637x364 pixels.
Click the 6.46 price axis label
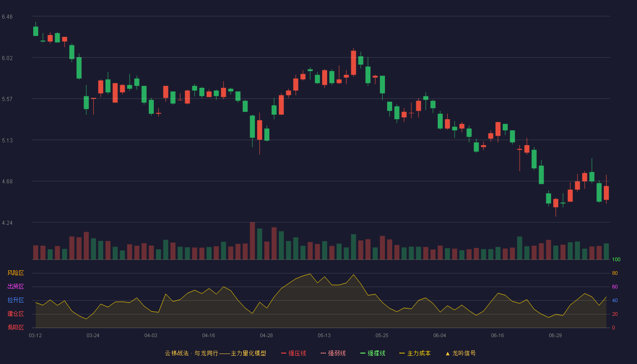point(7,17)
